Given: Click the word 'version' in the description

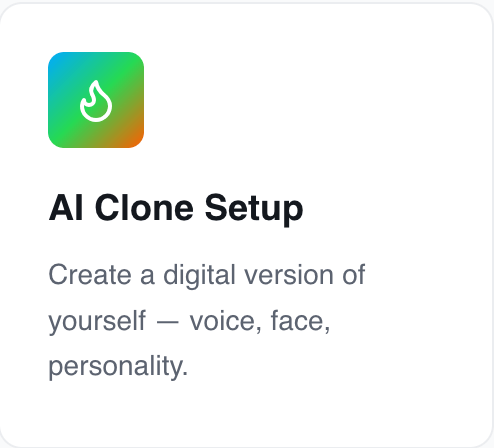Looking at the screenshot, I should pos(289,275).
